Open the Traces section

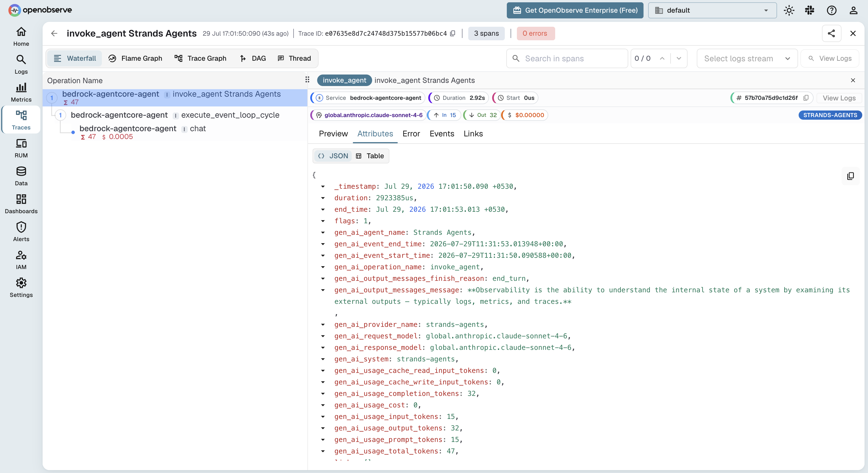point(21,120)
